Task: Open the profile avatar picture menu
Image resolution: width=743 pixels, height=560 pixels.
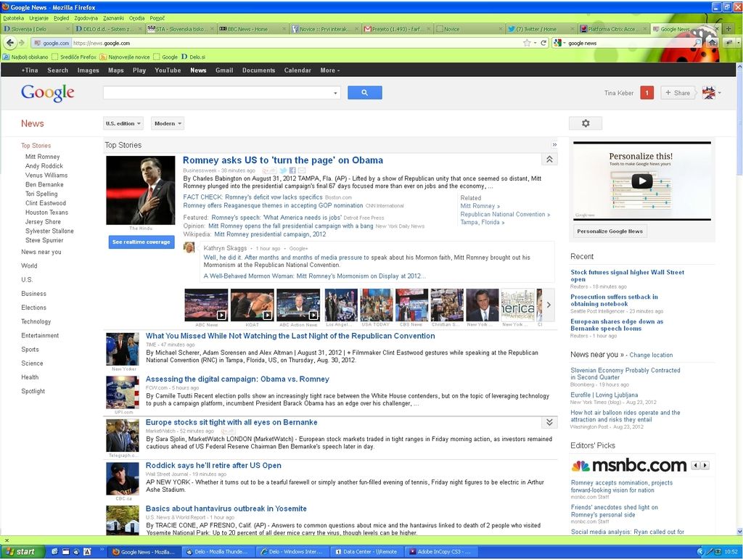Action: coord(709,93)
